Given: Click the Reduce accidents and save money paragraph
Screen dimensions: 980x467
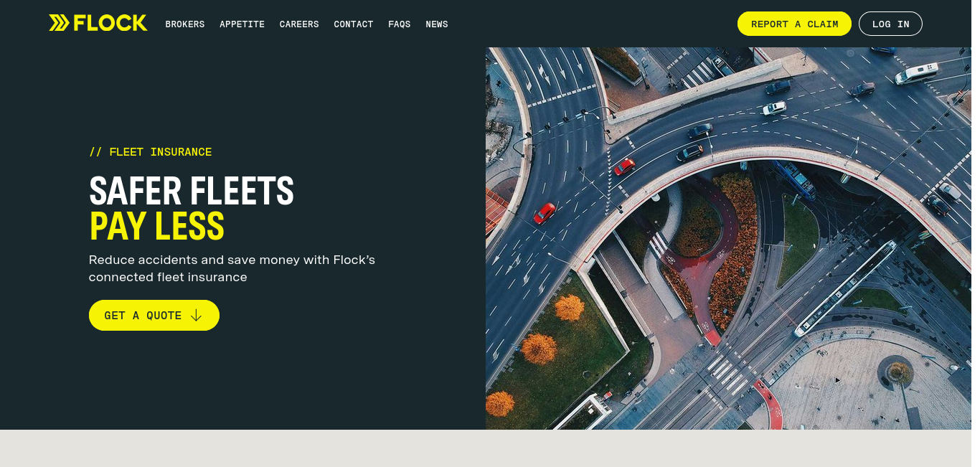Looking at the screenshot, I should 232,268.
